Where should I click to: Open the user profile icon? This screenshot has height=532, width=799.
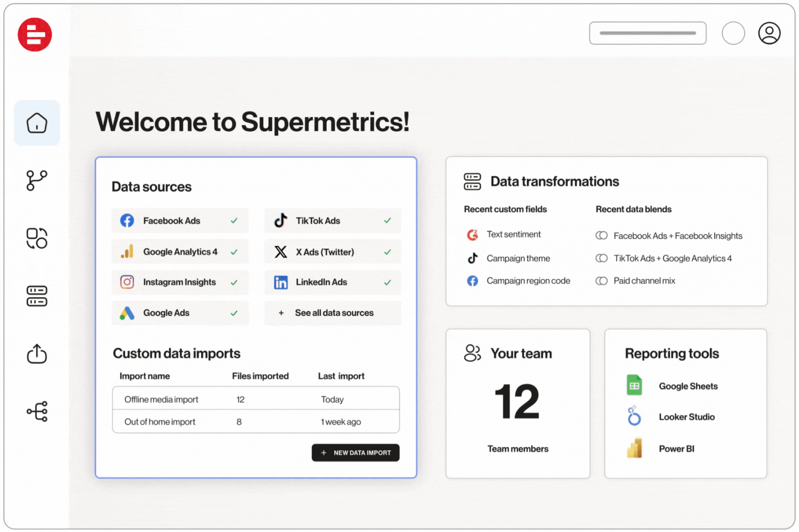769,33
